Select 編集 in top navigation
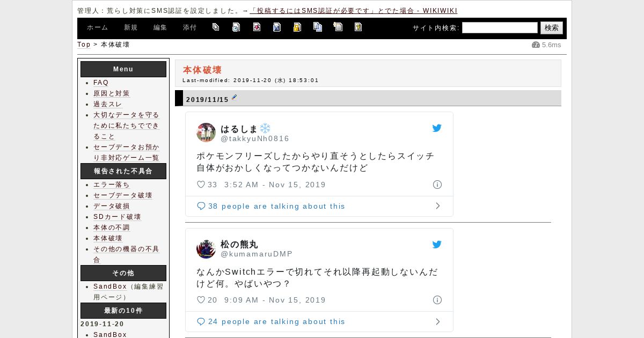Image resolution: width=644 pixels, height=338 pixels. pos(160,27)
